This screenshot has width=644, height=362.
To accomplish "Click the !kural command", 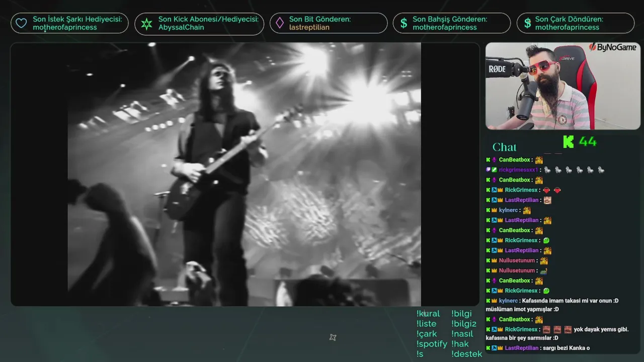I will 428,314.
